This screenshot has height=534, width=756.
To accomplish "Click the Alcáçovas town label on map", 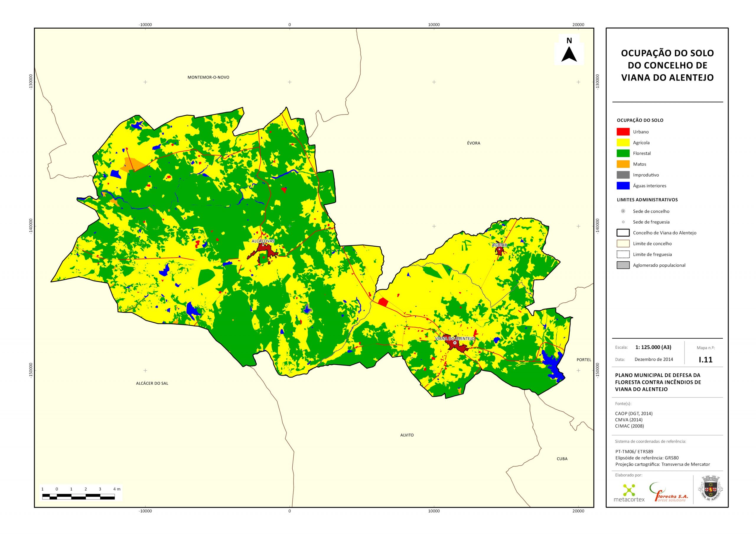I will point(263,241).
